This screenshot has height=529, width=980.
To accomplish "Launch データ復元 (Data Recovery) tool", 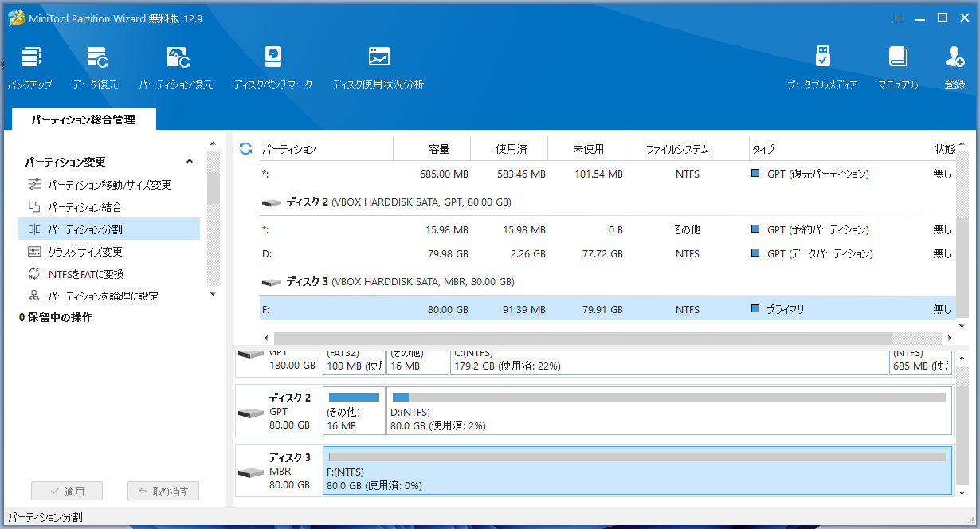I will point(96,67).
